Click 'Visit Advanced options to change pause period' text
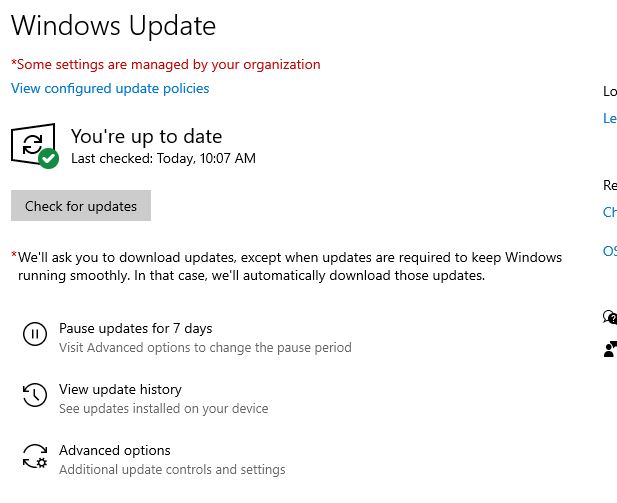Screen dimensions: 617x503 [x=205, y=348]
